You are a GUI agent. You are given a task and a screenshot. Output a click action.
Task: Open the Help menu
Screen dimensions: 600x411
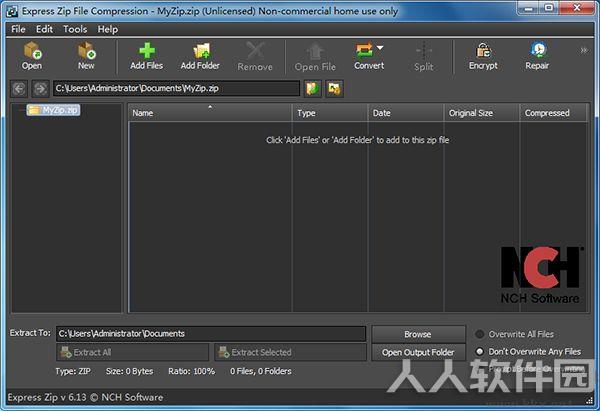pos(108,29)
